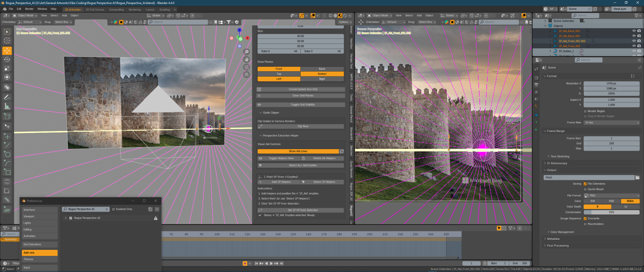Pick the Annotate pencil tool
Screen dimensions: 644x272
pos(7,97)
